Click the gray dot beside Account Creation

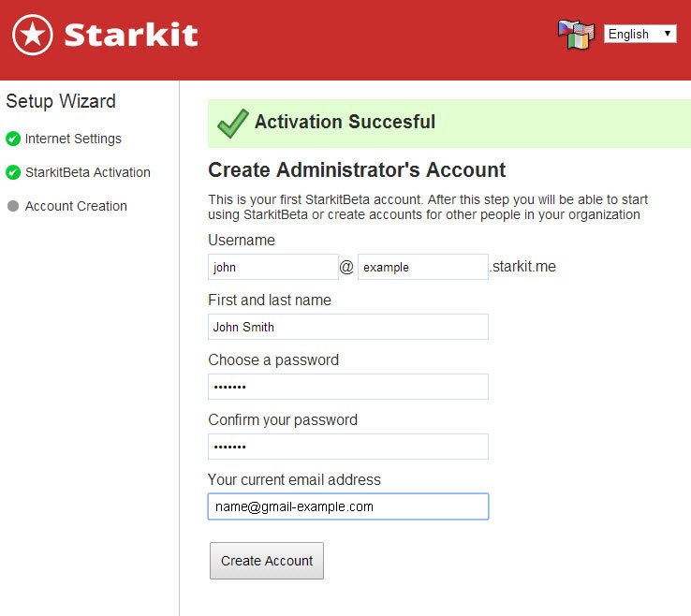click(13, 206)
